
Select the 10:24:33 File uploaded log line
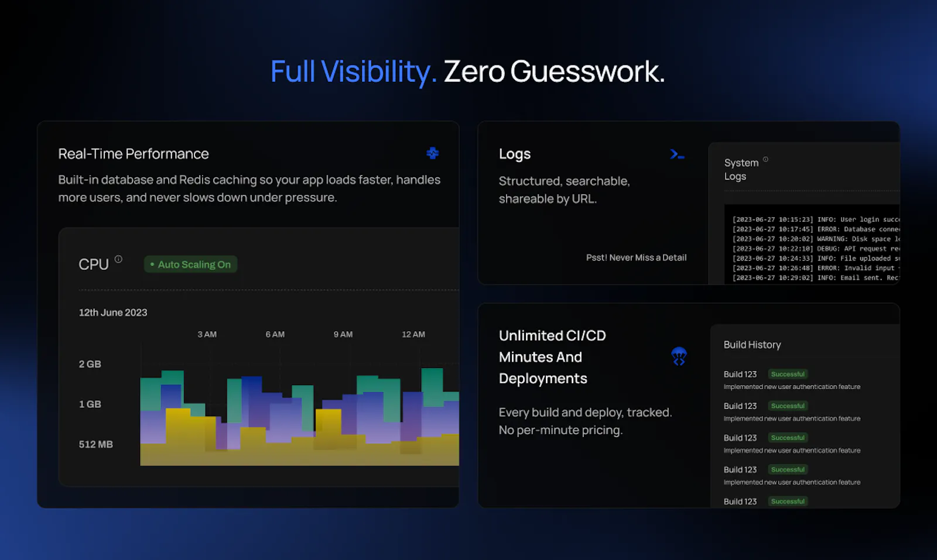coord(816,258)
